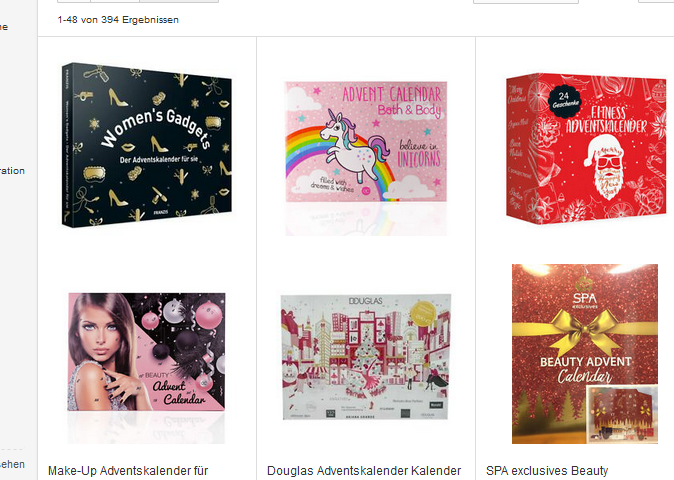The width and height of the screenshot is (674, 480).
Task: Open the Women's Gadgets advent calendar image
Action: point(147,145)
